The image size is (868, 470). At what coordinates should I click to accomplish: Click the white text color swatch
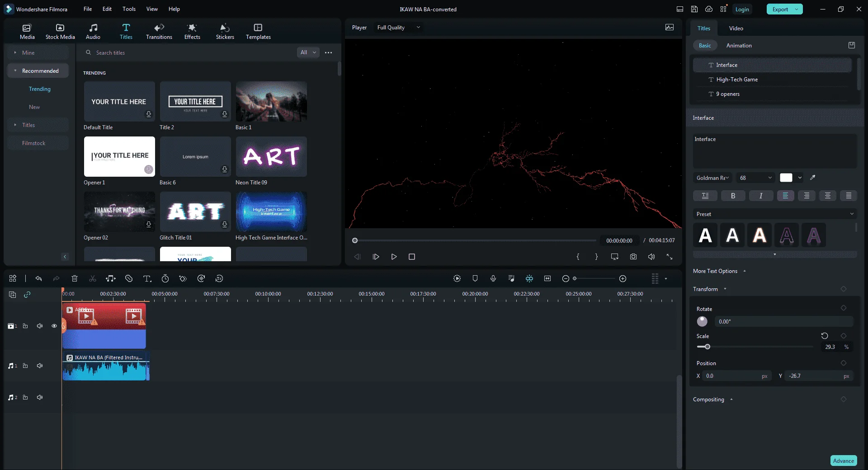click(x=786, y=178)
